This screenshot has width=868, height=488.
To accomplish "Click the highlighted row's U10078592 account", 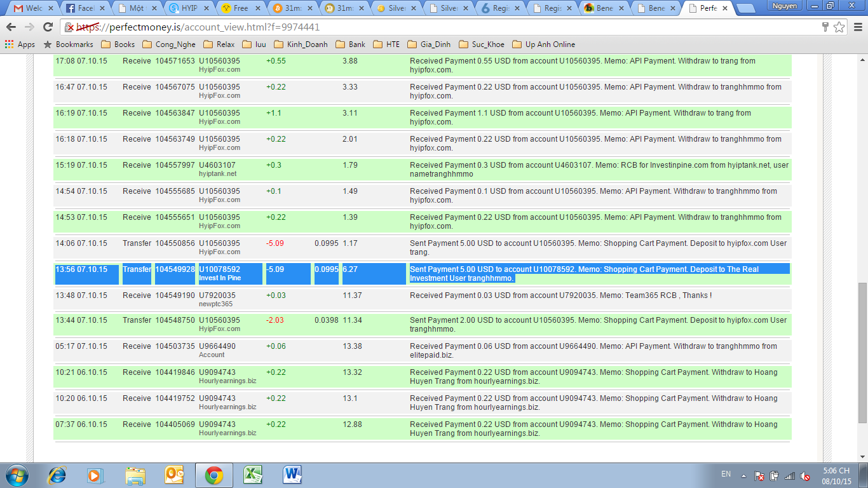I will [x=219, y=269].
